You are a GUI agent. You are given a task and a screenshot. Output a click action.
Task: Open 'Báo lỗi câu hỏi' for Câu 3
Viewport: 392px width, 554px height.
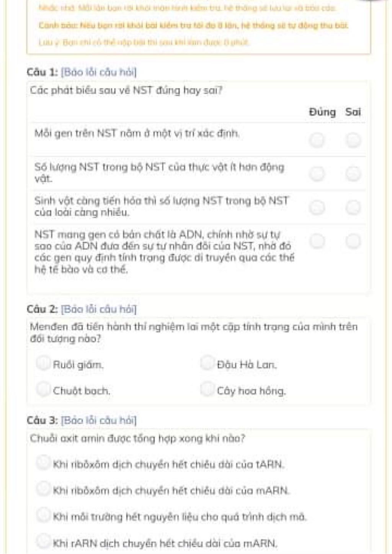(x=98, y=420)
